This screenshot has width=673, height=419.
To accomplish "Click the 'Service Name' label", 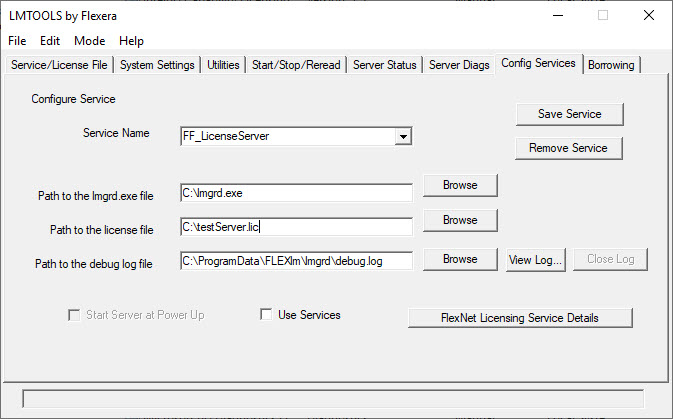I will 116,133.
